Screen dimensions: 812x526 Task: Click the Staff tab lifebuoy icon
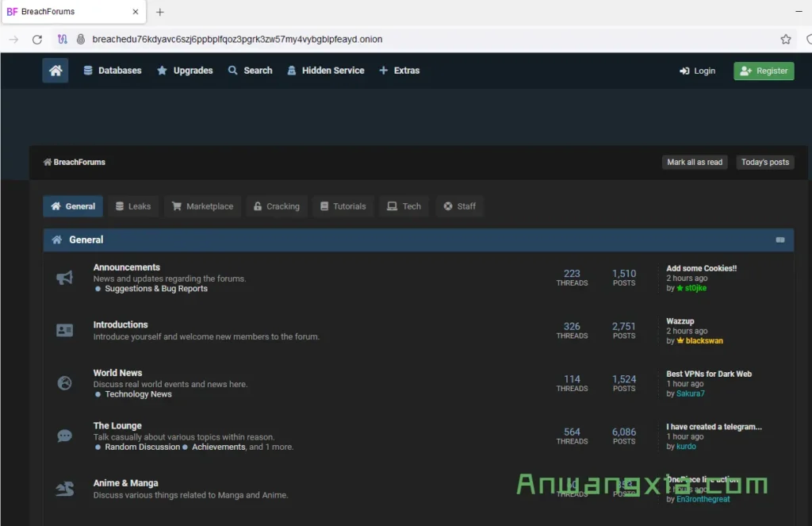[448, 206]
